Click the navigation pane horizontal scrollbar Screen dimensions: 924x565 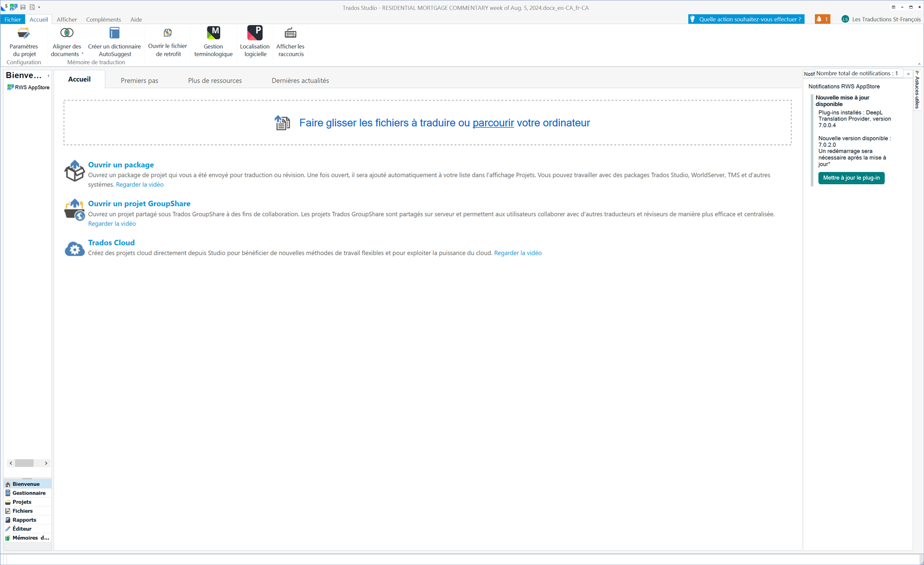tap(25, 463)
